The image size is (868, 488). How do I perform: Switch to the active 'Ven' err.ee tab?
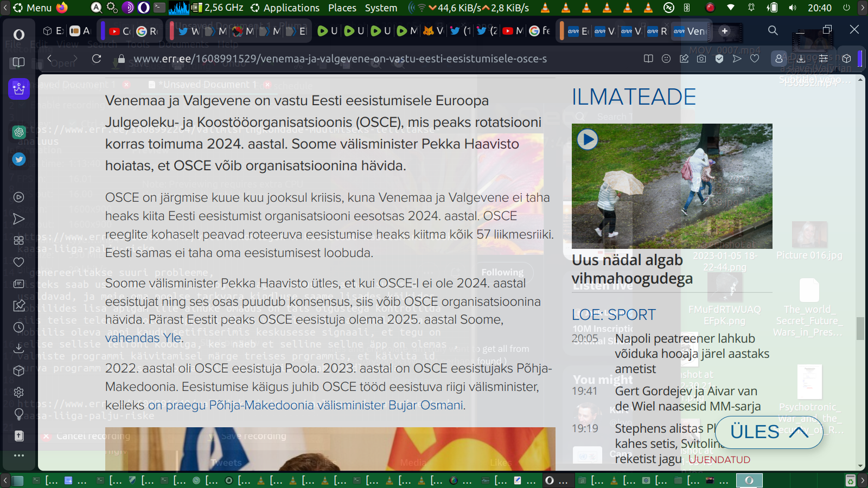[690, 31]
